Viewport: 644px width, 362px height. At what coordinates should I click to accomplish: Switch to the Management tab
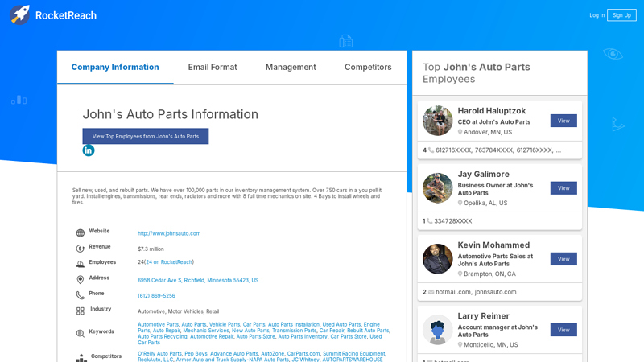pos(291,67)
